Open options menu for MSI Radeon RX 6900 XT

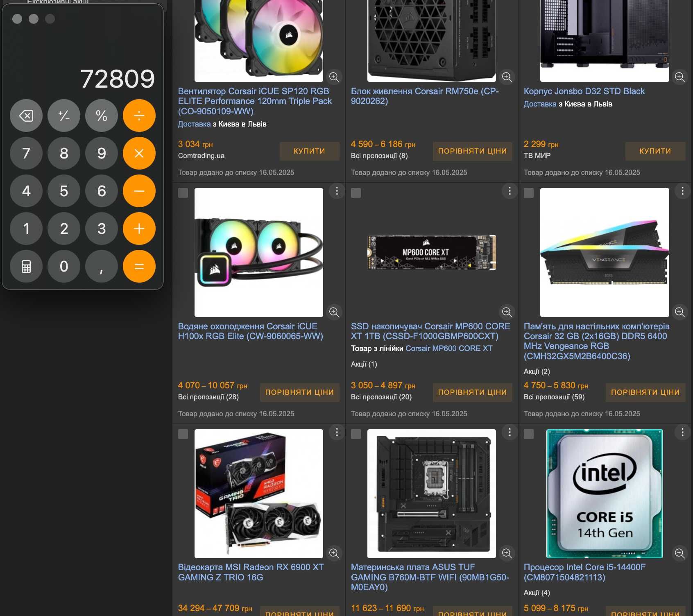(x=337, y=432)
